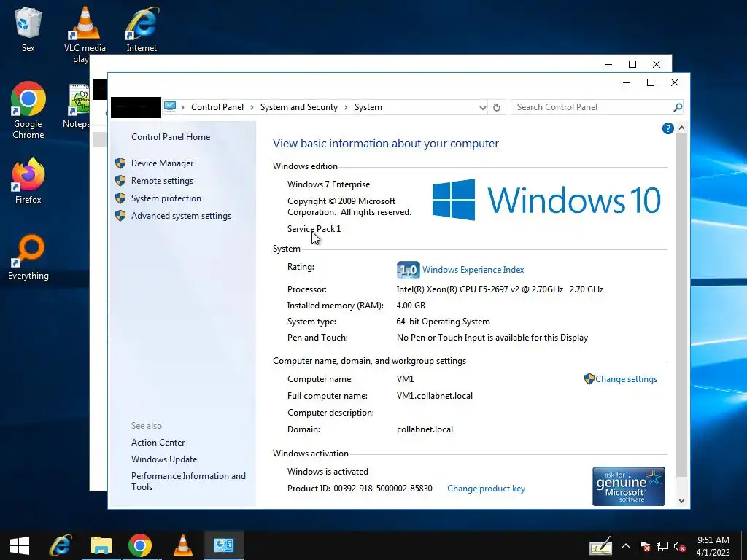Click the vertical scrollbar thumb
Viewport: 747px width, 560px height.
(682, 305)
